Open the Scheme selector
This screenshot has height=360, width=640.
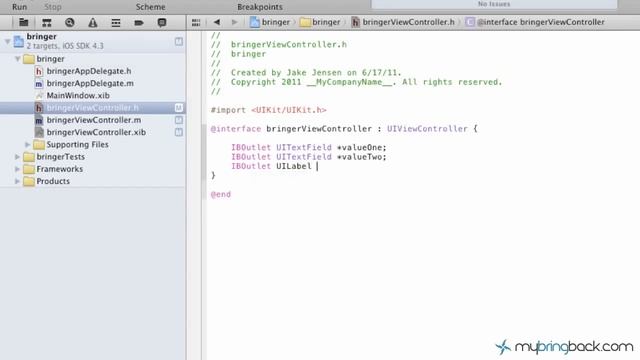click(150, 7)
